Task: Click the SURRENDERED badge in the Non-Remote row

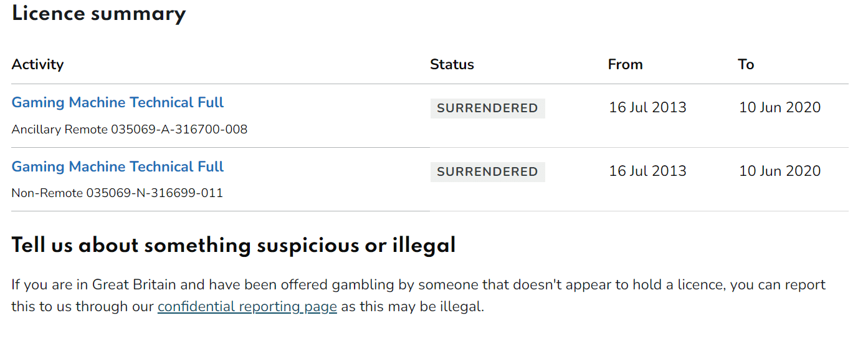Action: click(x=487, y=171)
